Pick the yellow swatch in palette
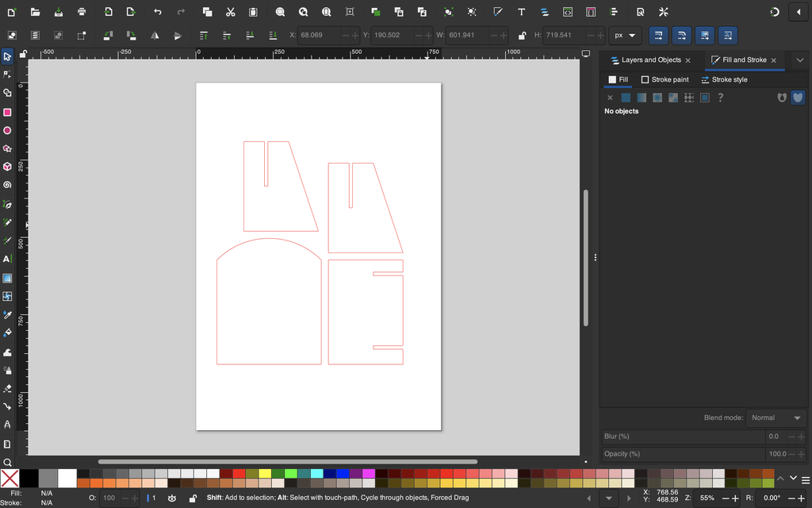The width and height of the screenshot is (812, 508). [x=264, y=474]
